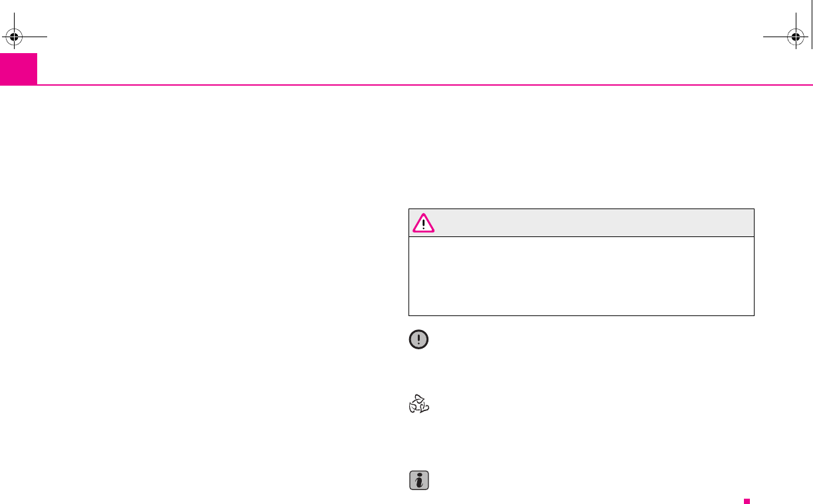
Task: Click the grey warning header bar
Action: click(x=581, y=223)
